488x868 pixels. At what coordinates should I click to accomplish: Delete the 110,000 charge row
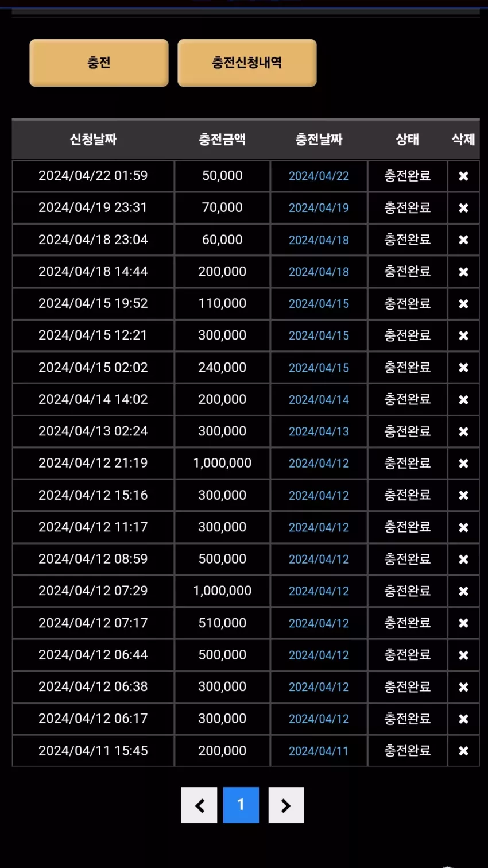tap(463, 304)
